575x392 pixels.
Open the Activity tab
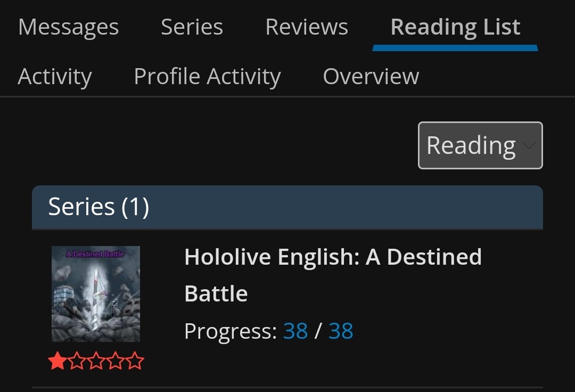tap(55, 76)
